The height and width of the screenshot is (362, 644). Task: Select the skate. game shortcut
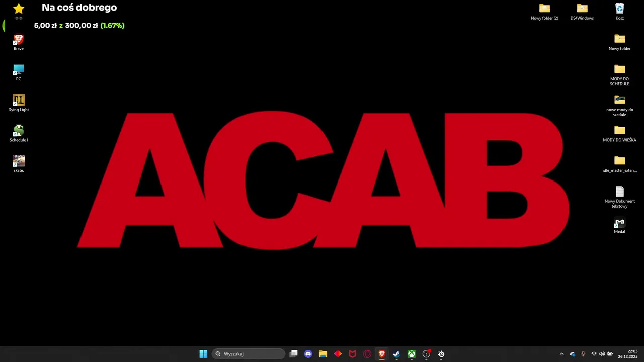[19, 164]
